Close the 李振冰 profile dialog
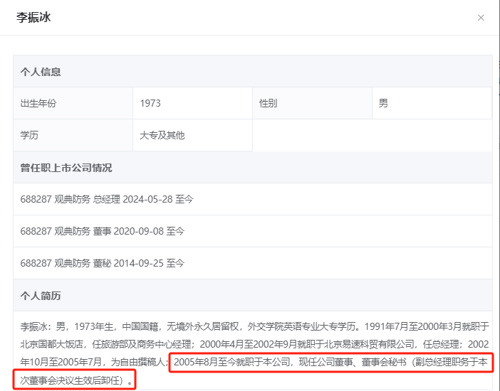 tap(481, 18)
